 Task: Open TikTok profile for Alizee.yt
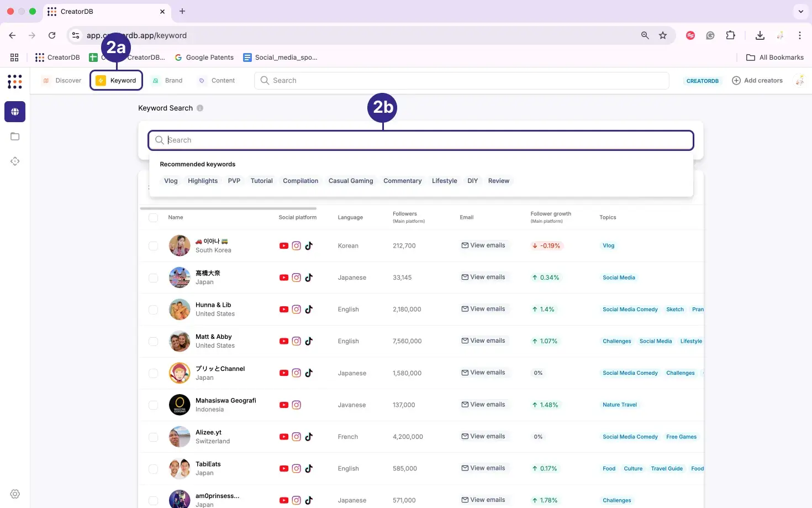pos(309,437)
